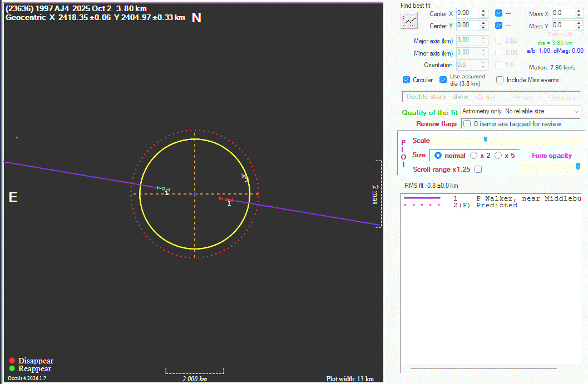
Task: Click inside the Center X input field
Action: (466, 13)
